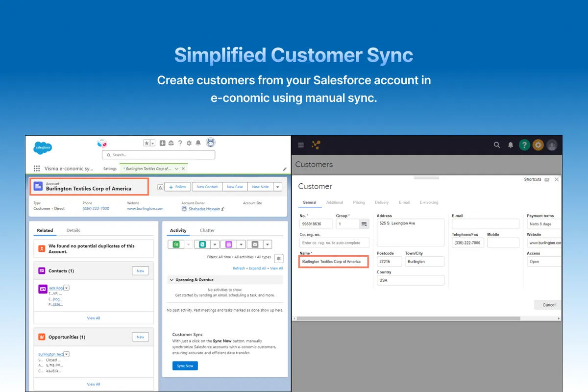Open the New Event dropdown arrow
The height and width of the screenshot is (392, 588).
click(x=241, y=244)
